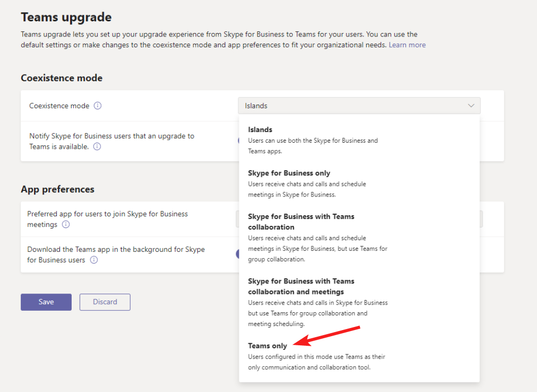This screenshot has width=537, height=392.
Task: Open info icon next to Preferred app meetings
Action: coord(66,224)
